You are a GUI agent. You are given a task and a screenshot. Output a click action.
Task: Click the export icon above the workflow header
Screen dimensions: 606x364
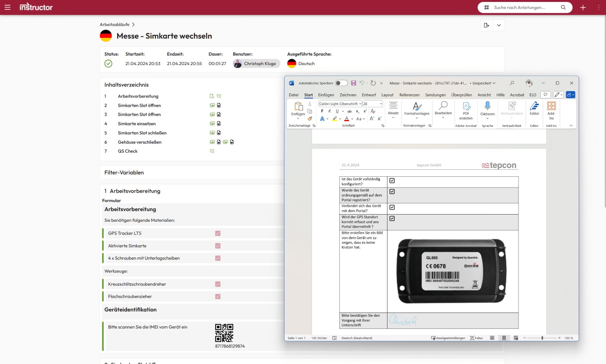(486, 25)
